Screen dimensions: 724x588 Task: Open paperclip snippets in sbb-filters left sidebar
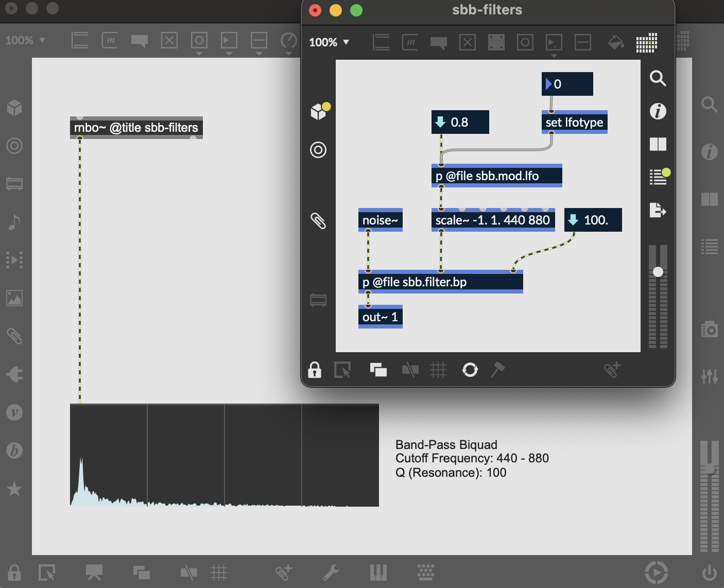coord(318,220)
